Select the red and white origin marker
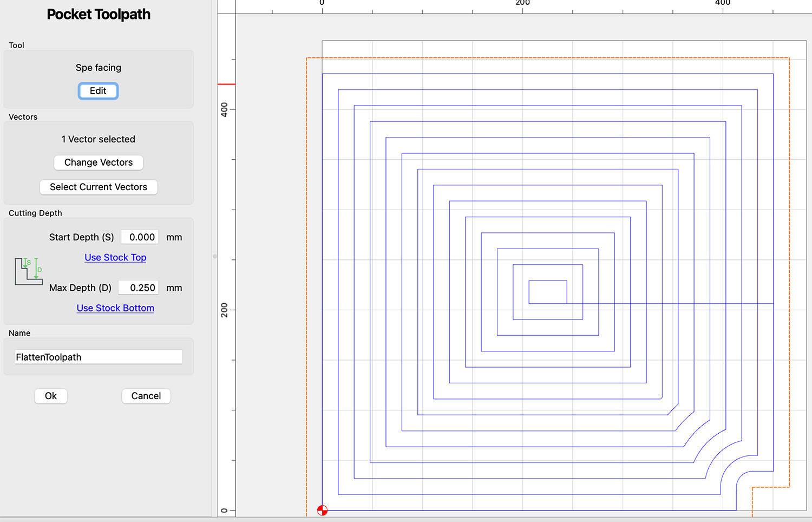 322,510
